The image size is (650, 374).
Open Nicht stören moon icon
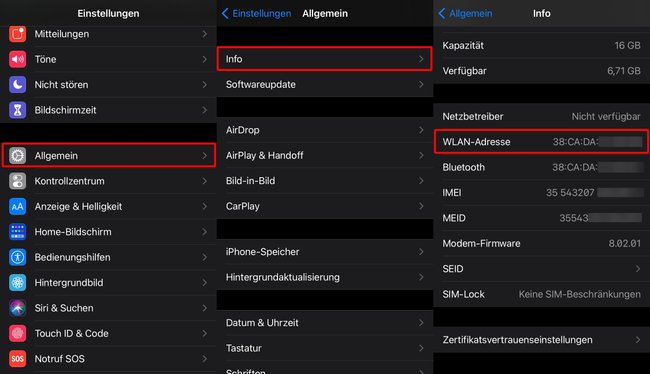17,85
